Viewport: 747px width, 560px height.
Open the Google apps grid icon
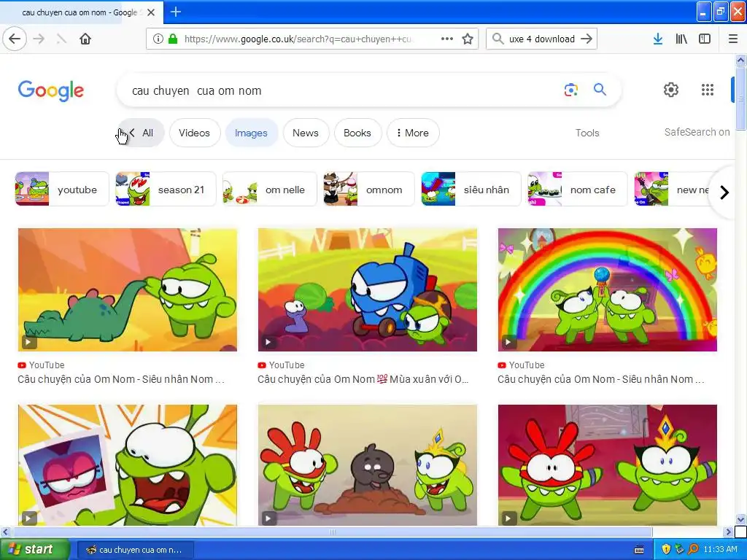point(708,90)
